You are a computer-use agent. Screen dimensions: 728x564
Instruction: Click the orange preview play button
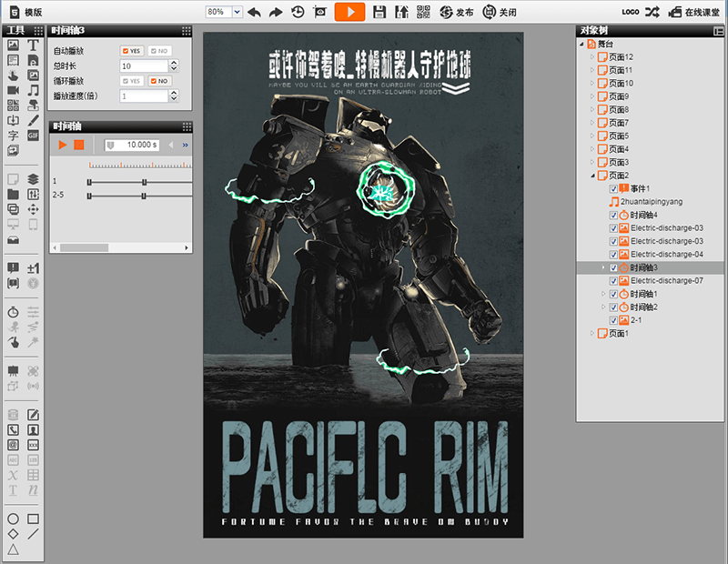pos(349,12)
